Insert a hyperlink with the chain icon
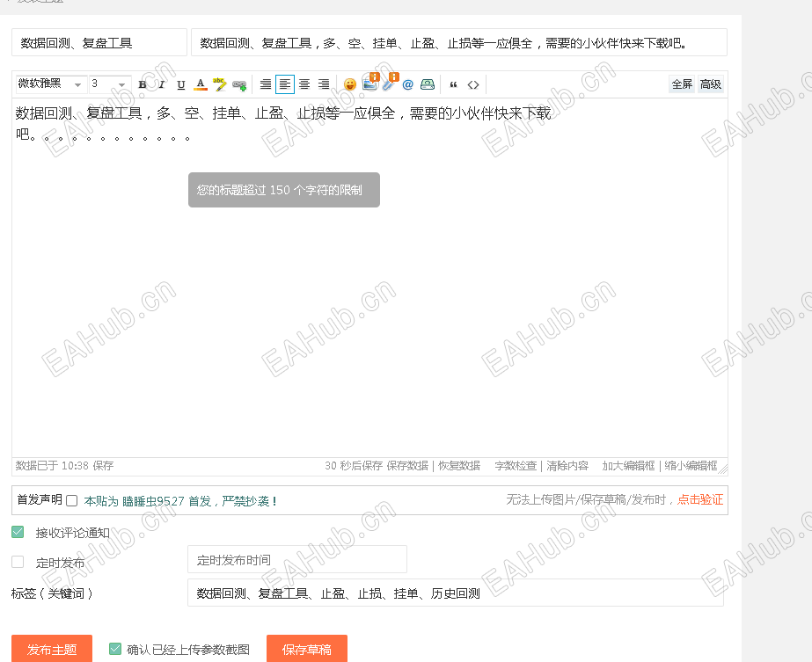Screen dimensions: 812x662 click(x=239, y=85)
